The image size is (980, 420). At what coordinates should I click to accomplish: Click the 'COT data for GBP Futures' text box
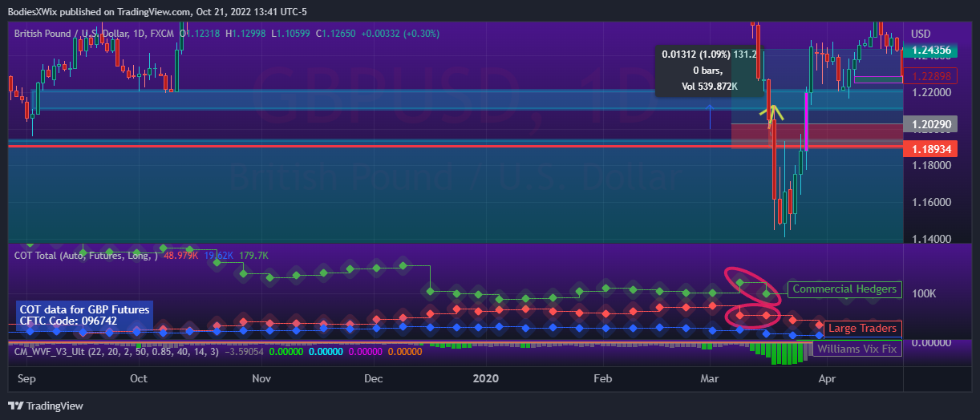[84, 315]
